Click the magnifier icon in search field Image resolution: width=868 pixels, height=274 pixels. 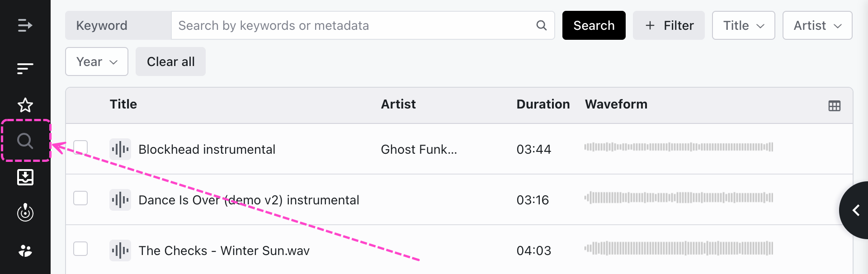(541, 25)
